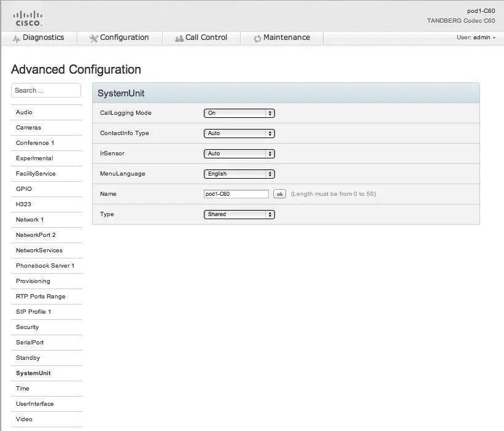The width and height of the screenshot is (504, 431).
Task: Click the ContactInfo Type label
Action: click(125, 133)
